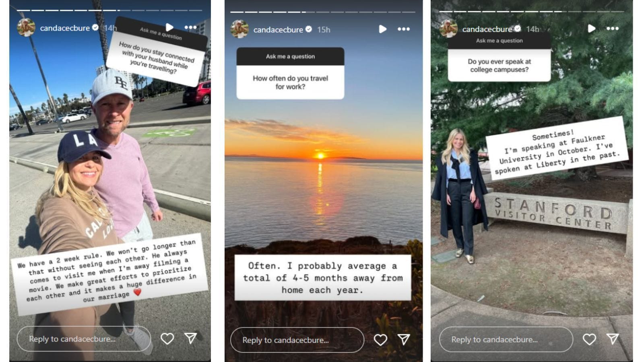The width and height of the screenshot is (644, 362).
Task: Share the Stanford story via paper plane
Action: (x=613, y=339)
